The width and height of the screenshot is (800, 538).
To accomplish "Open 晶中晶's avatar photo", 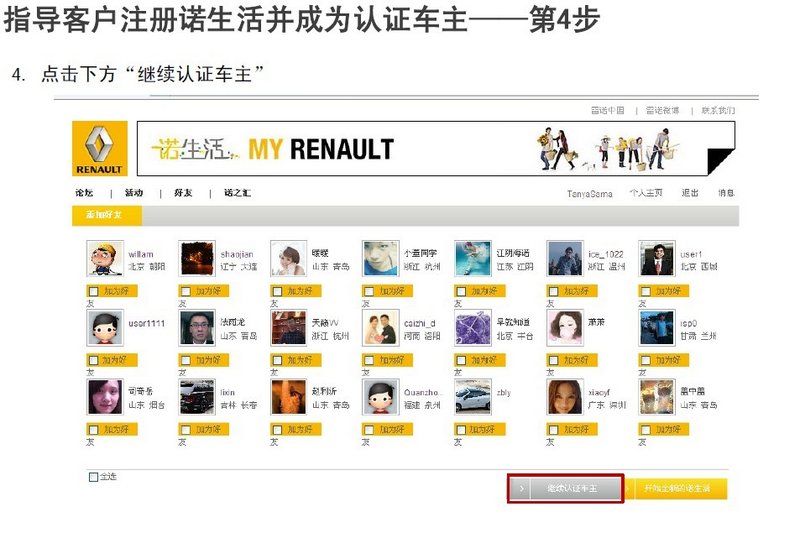I will (657, 397).
